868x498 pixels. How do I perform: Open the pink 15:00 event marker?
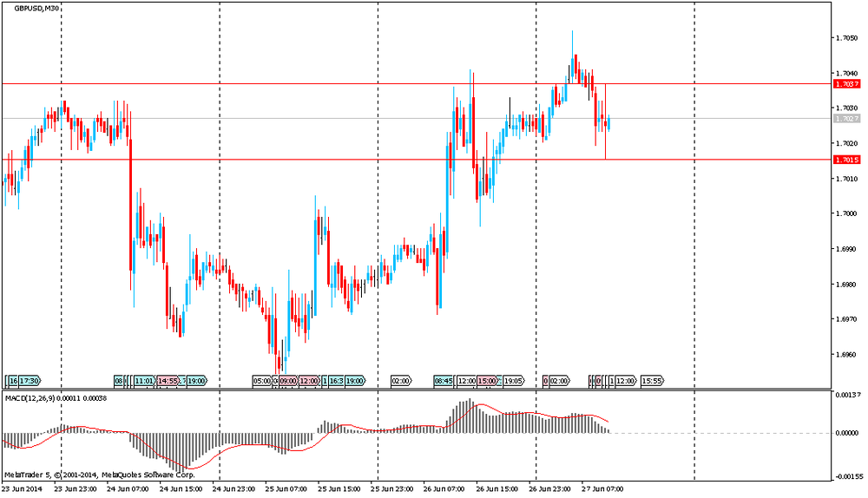[x=488, y=381]
